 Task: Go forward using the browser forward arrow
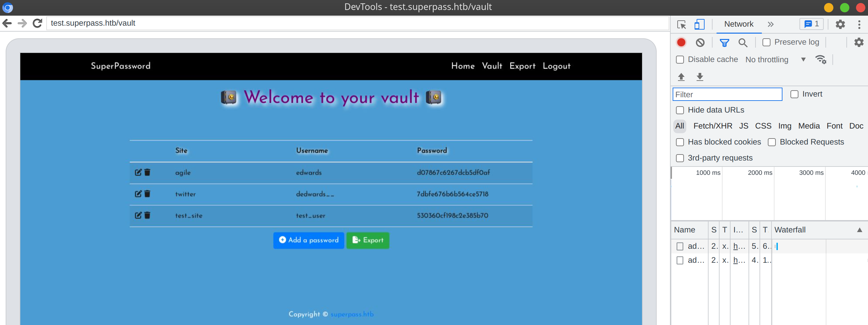22,23
